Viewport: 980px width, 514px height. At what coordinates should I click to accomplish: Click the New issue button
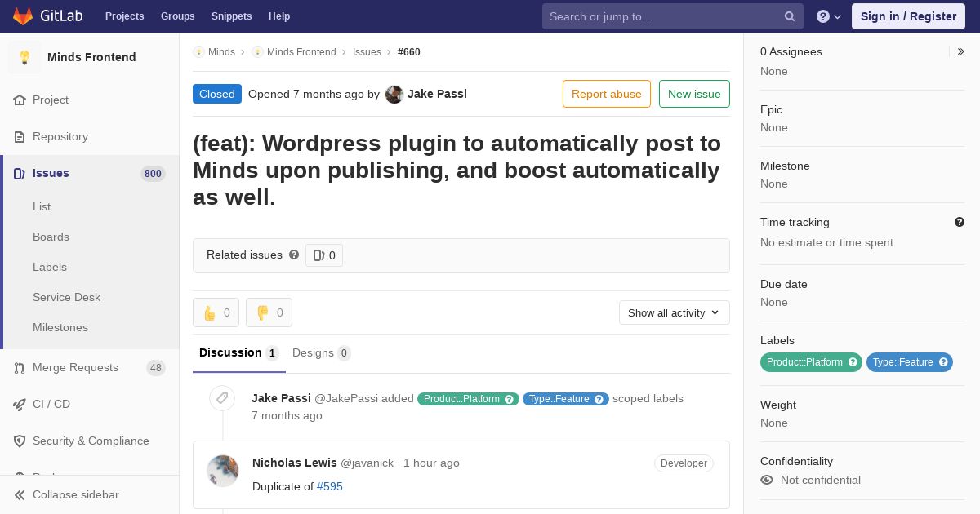point(694,94)
